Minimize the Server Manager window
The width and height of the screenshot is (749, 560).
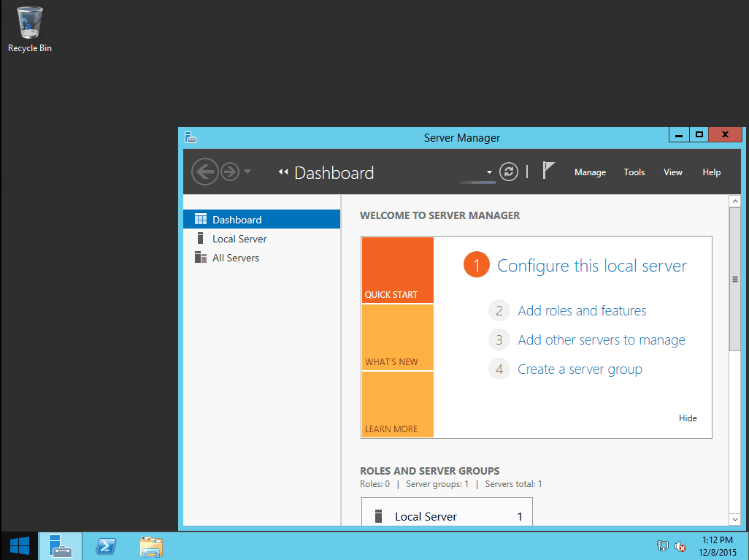click(x=678, y=135)
